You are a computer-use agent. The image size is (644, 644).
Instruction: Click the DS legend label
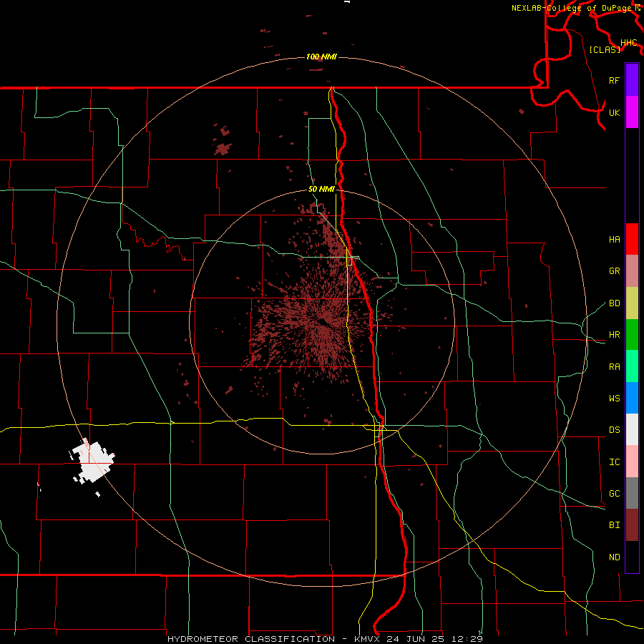(x=614, y=430)
